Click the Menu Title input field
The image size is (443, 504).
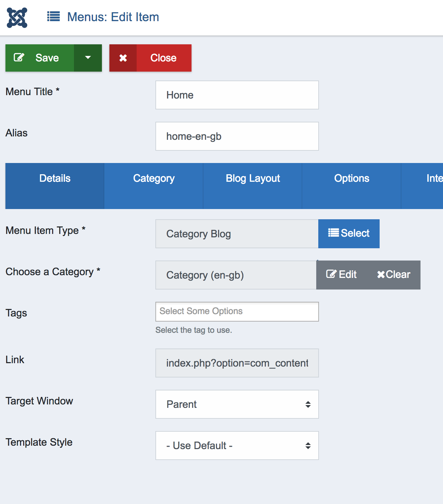coord(237,95)
